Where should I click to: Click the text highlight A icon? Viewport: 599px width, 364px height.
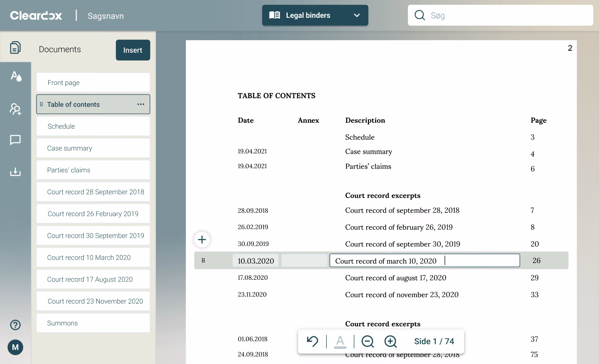(x=340, y=342)
